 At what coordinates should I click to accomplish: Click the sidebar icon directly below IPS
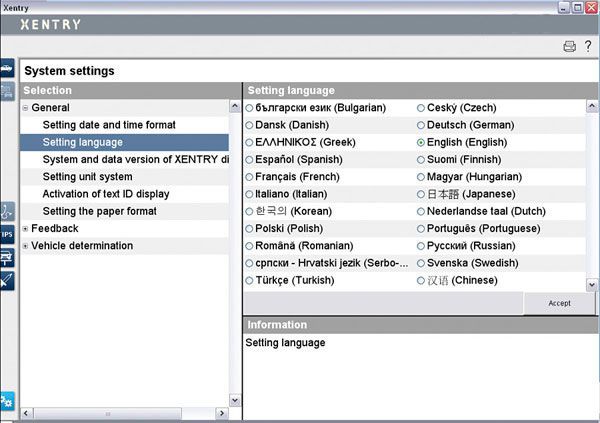pyautogui.click(x=7, y=257)
